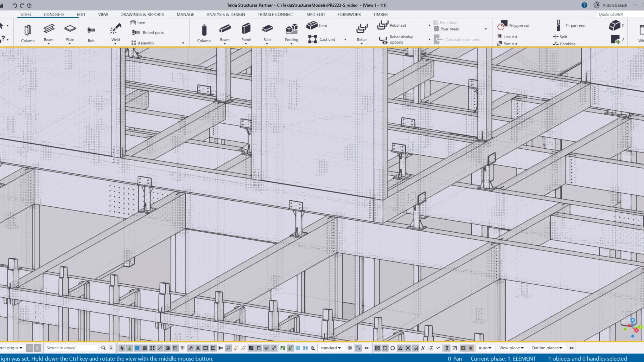Image resolution: width=644 pixels, height=362 pixels.
Task: Click the undo arrow in title bar
Action: tap(14, 5)
